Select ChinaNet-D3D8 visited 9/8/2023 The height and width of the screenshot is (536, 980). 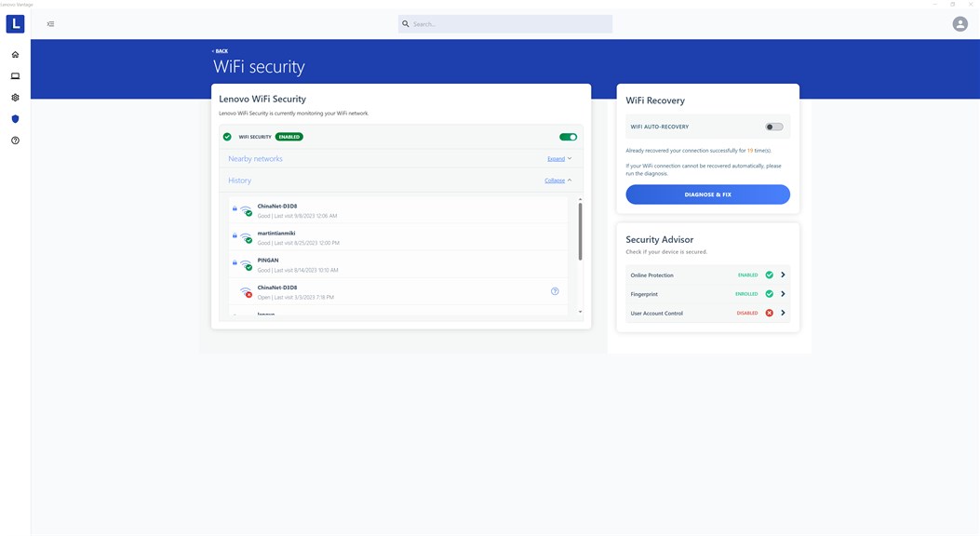tap(398, 210)
